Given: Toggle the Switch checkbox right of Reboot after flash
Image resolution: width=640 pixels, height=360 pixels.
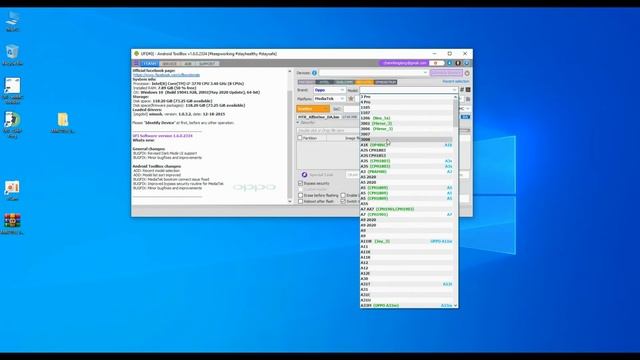Looking at the screenshot, I should click(343, 201).
